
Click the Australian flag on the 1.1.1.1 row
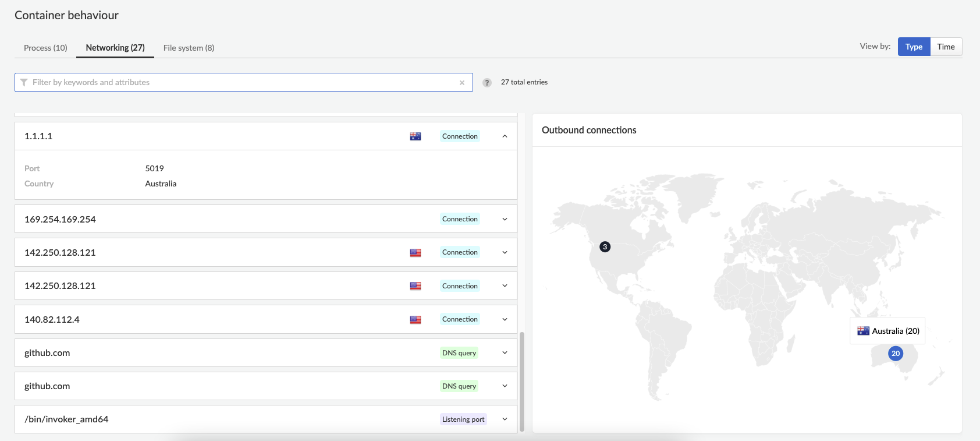click(x=416, y=136)
